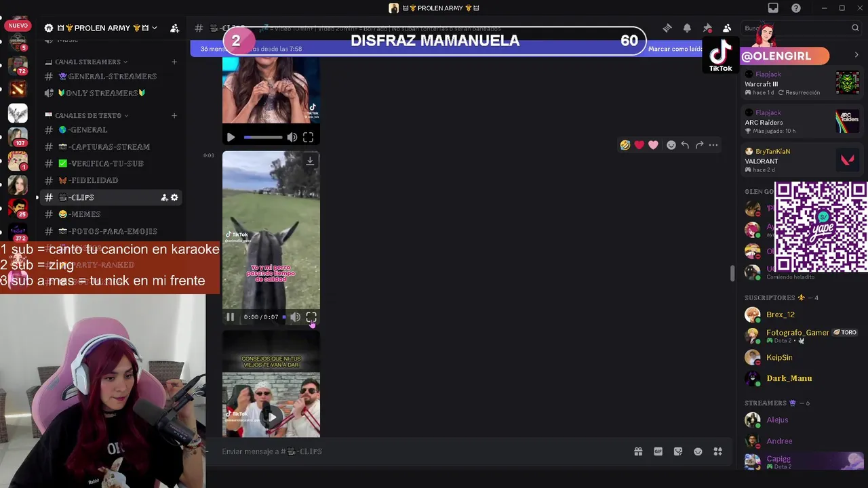Open the Threads icon in channel header
This screenshot has height=488, width=868.
667,28
